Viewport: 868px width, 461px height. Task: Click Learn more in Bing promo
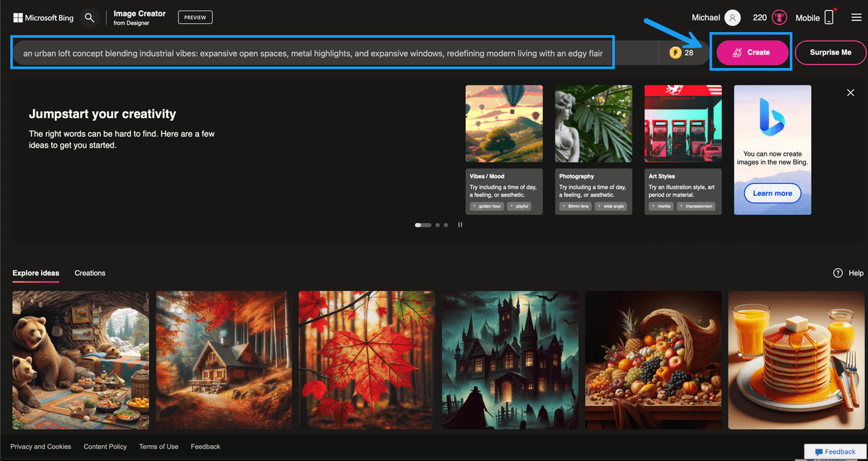point(772,193)
